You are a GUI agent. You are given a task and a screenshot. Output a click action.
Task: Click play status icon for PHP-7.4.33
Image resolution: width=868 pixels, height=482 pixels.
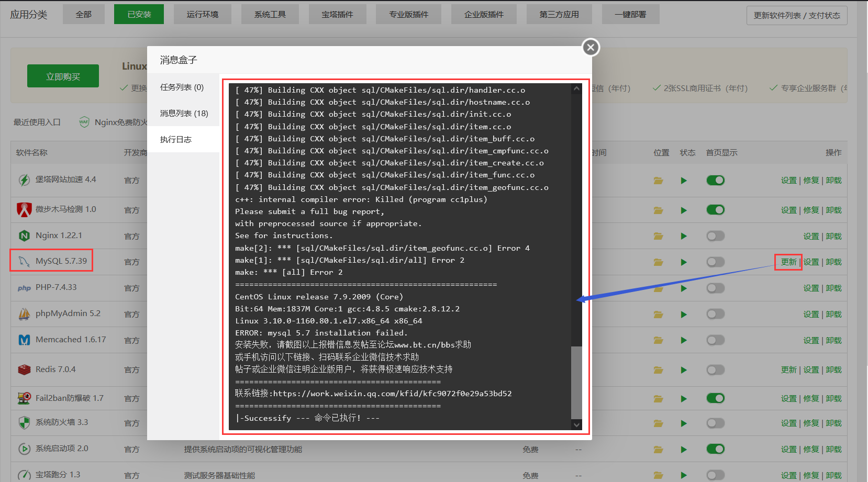point(684,288)
